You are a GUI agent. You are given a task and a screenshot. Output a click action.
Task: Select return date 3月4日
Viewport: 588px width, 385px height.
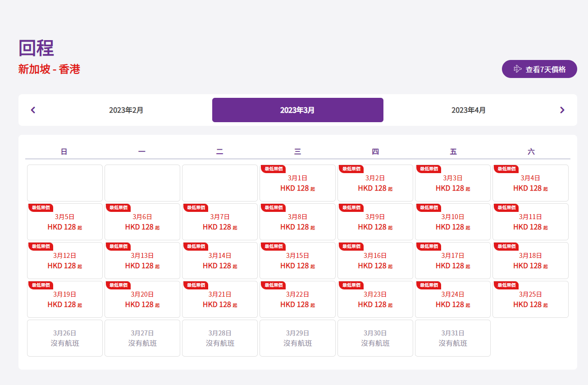(x=530, y=183)
